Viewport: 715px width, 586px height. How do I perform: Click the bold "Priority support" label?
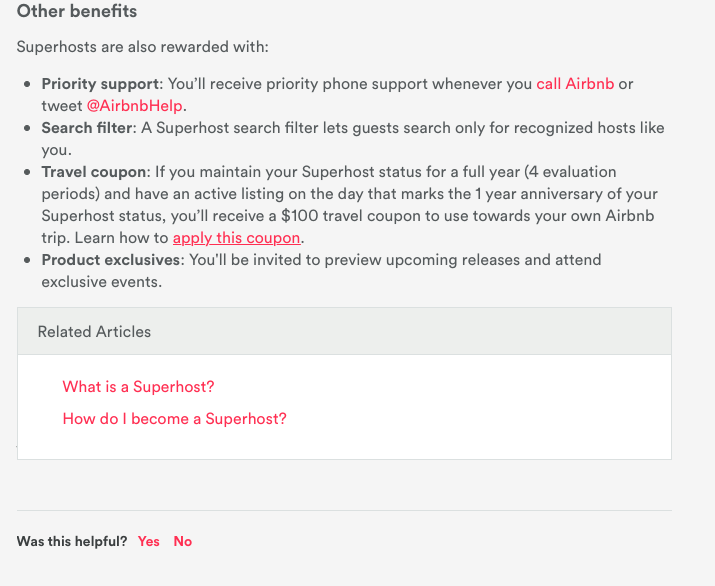pos(100,84)
